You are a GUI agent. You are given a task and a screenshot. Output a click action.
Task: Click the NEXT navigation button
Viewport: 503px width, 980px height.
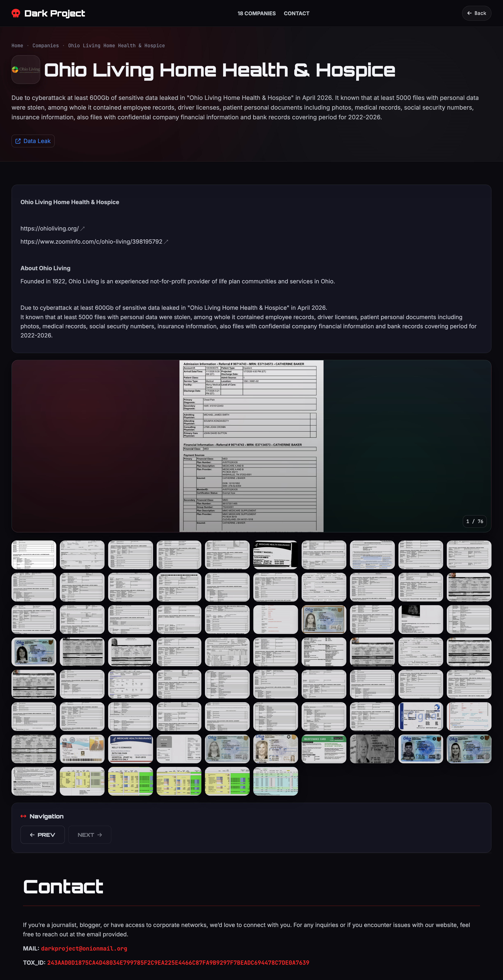[90, 835]
